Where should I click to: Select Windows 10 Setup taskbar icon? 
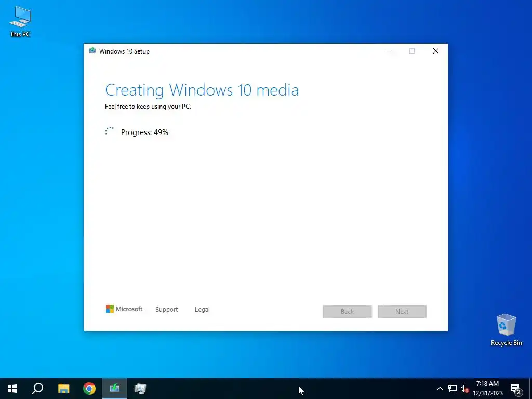click(x=115, y=389)
